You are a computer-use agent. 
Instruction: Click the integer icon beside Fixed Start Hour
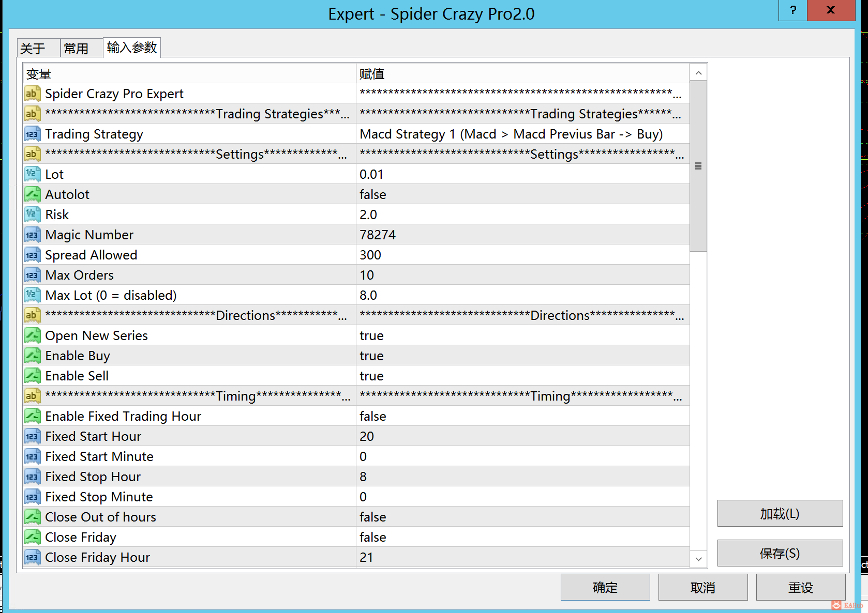pos(32,436)
